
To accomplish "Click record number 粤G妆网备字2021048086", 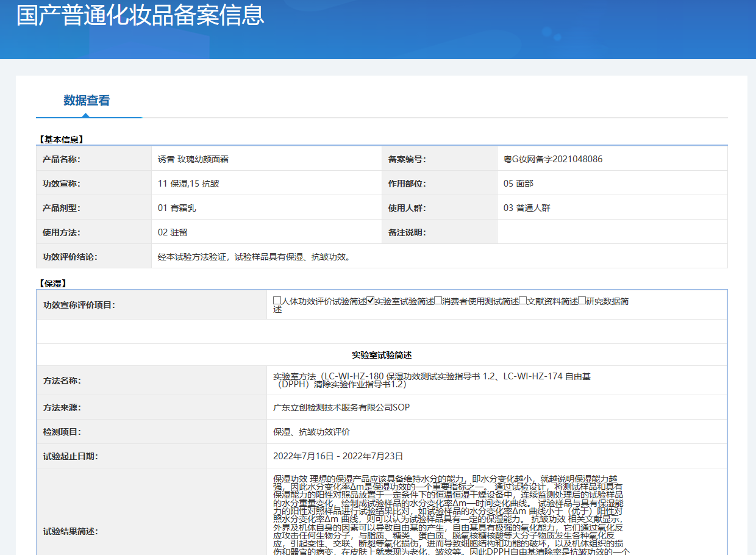I will [x=553, y=159].
